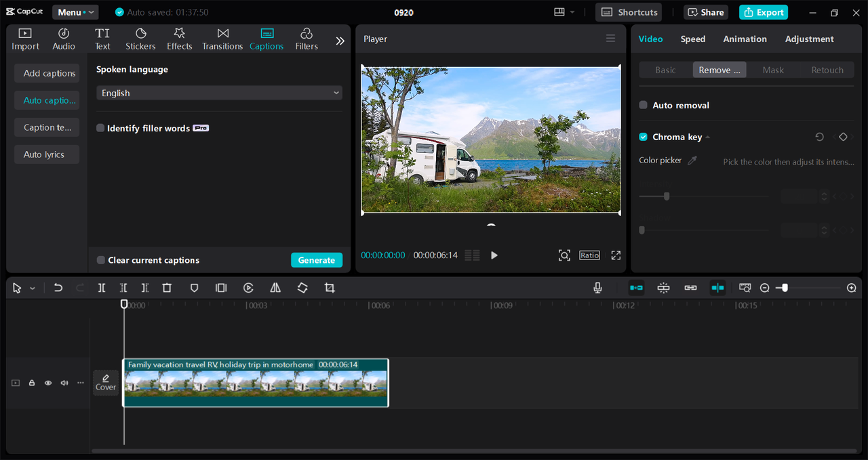Toggle clip linkage chain icon
This screenshot has width=868, height=460.
tap(690, 288)
